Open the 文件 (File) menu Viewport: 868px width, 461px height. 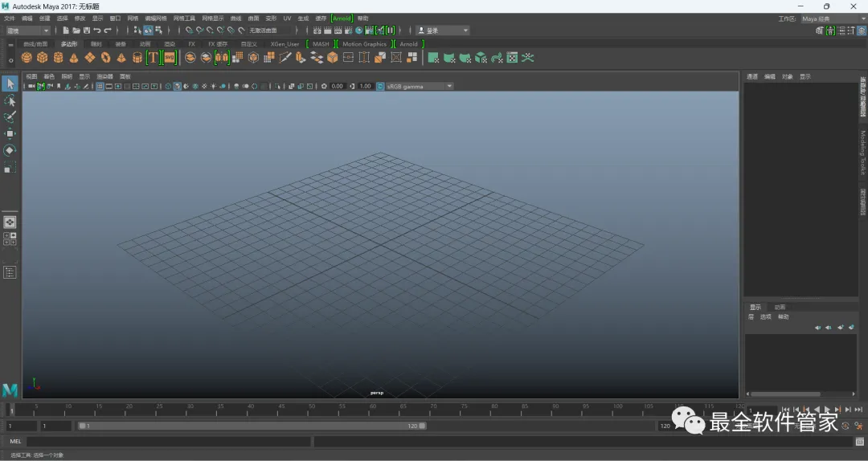tap(10, 18)
